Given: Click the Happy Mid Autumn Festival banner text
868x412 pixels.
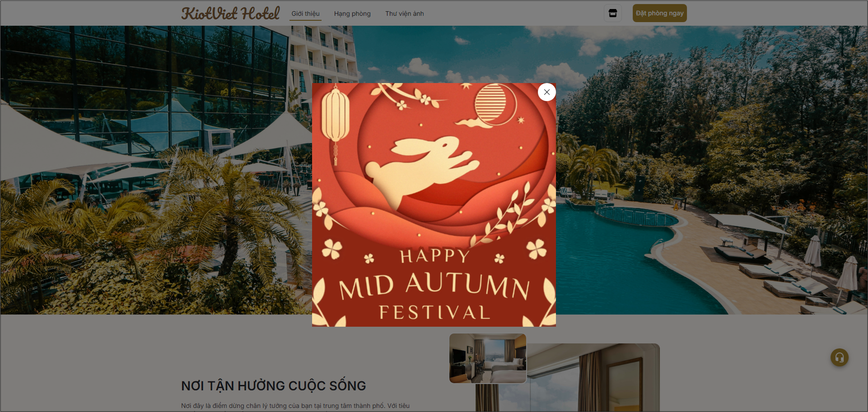Looking at the screenshot, I should (x=434, y=285).
